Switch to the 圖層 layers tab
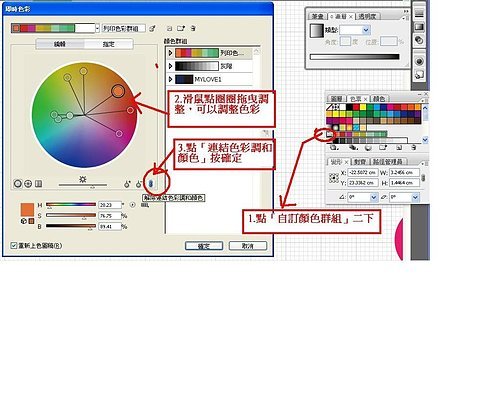Viewport: 500px width, 400px height. 336,99
